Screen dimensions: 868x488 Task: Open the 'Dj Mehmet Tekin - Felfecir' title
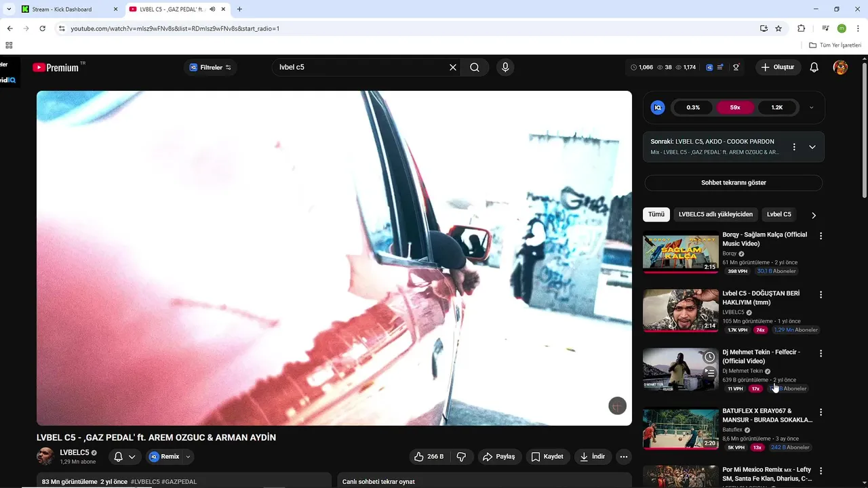pos(761,357)
